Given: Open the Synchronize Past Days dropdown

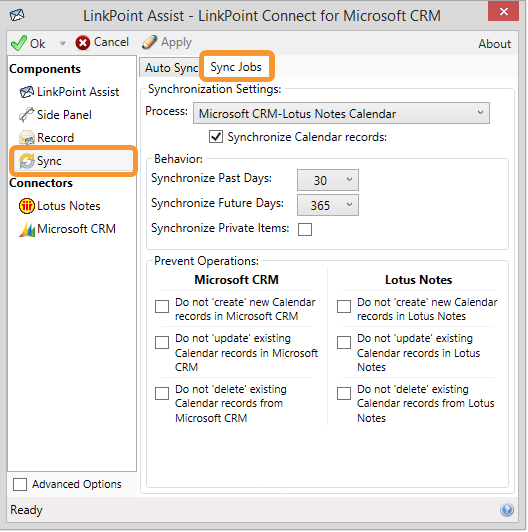Looking at the screenshot, I should [x=327, y=180].
